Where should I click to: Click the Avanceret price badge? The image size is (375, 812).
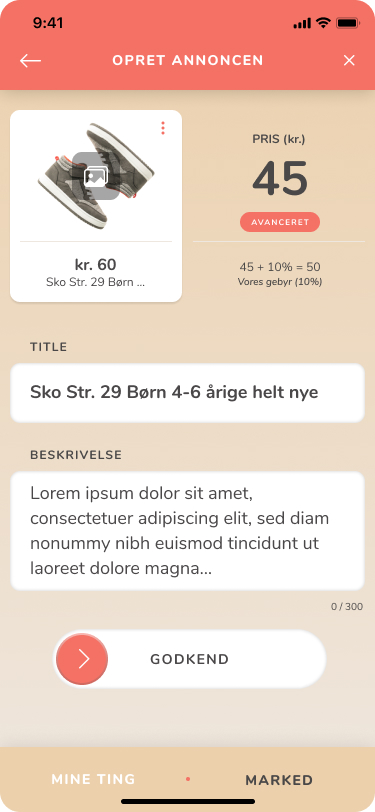pos(280,222)
